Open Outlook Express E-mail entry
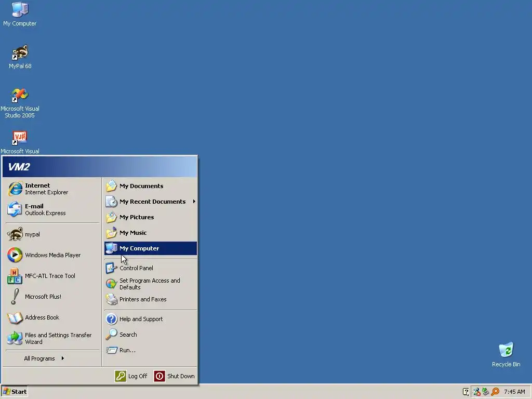The image size is (532, 399). click(x=52, y=210)
